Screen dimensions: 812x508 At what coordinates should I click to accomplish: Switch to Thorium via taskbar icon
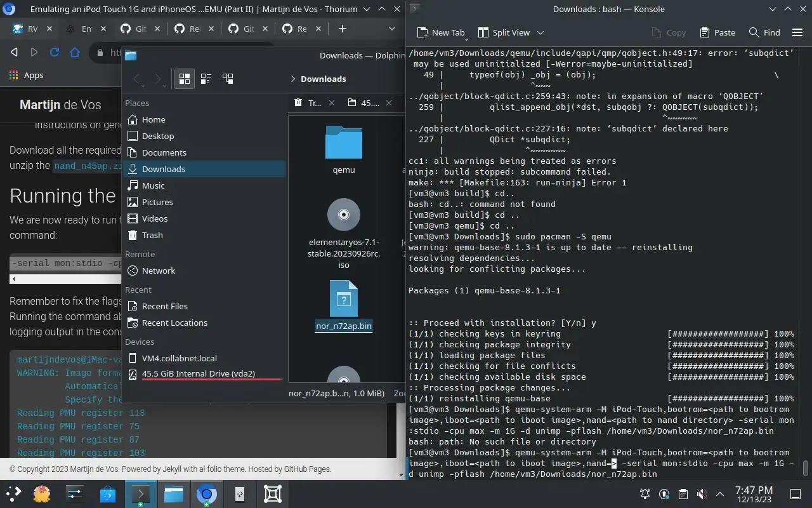click(206, 494)
